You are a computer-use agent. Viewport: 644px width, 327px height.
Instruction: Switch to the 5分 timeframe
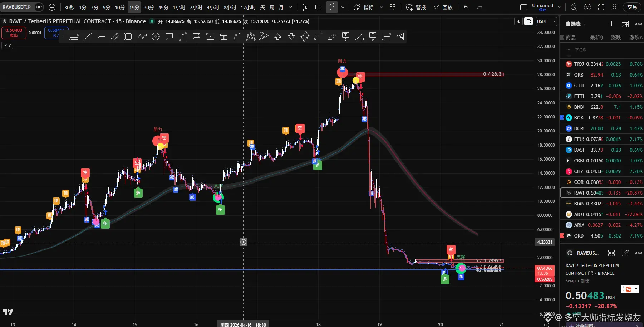[107, 7]
